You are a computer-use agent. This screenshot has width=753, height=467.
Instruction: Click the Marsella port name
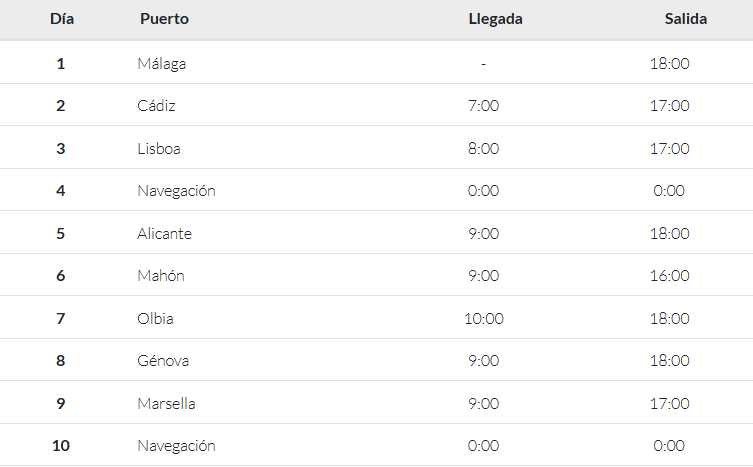[x=166, y=404]
